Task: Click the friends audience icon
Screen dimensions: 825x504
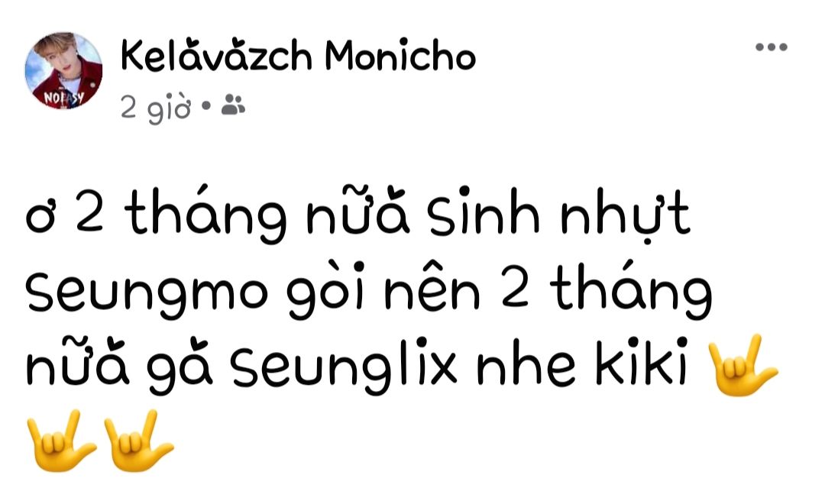Action: point(233,105)
